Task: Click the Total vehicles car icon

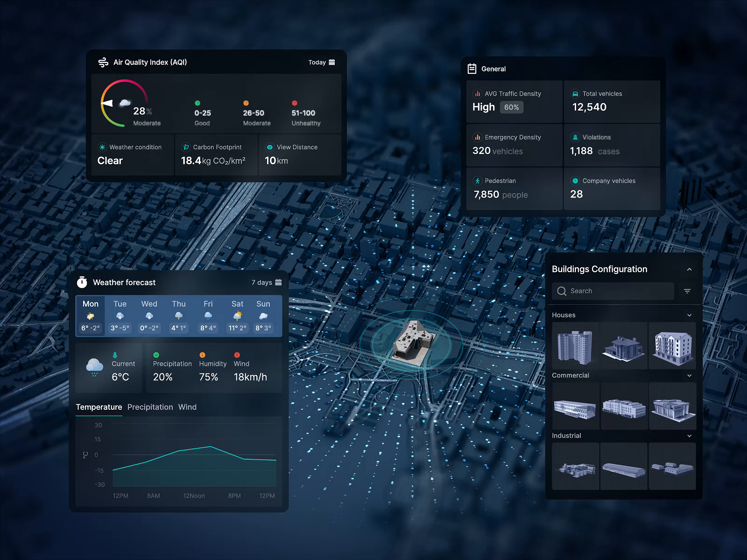Action: 575,94
